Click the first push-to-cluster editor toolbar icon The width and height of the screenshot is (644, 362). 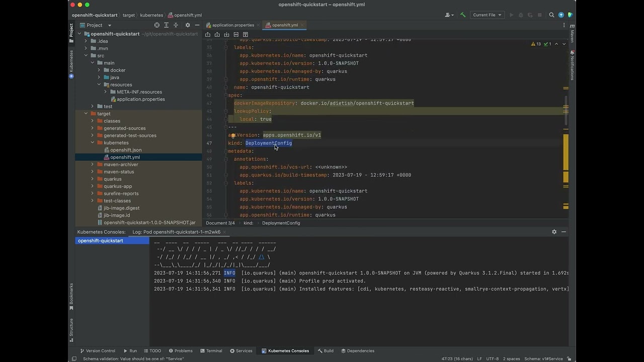tap(208, 35)
